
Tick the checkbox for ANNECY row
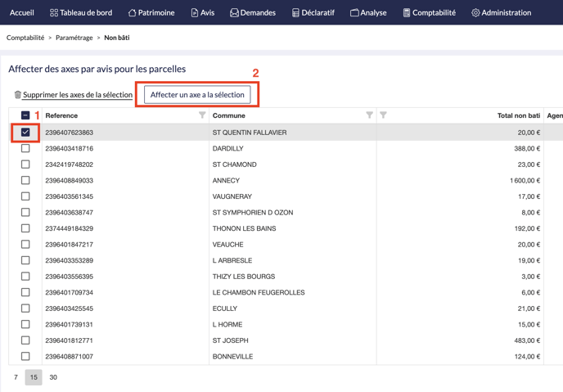click(x=25, y=180)
